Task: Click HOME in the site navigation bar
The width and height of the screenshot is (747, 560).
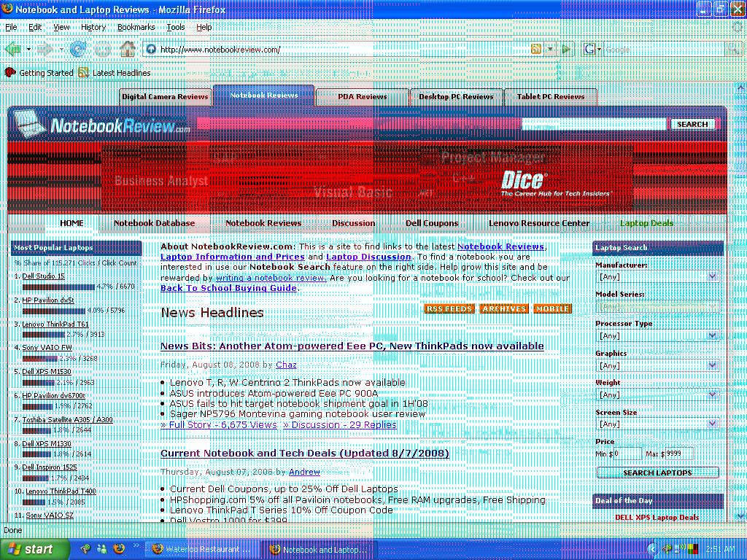Action: (x=71, y=223)
